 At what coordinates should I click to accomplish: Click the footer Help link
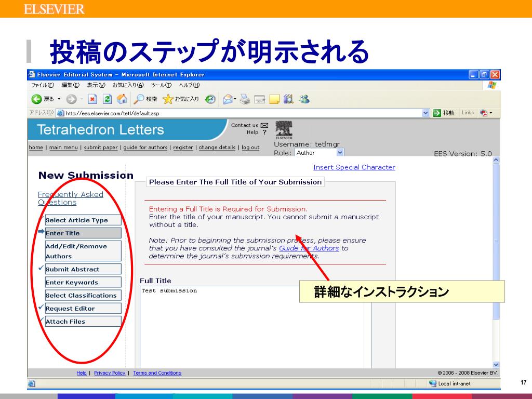point(82,373)
